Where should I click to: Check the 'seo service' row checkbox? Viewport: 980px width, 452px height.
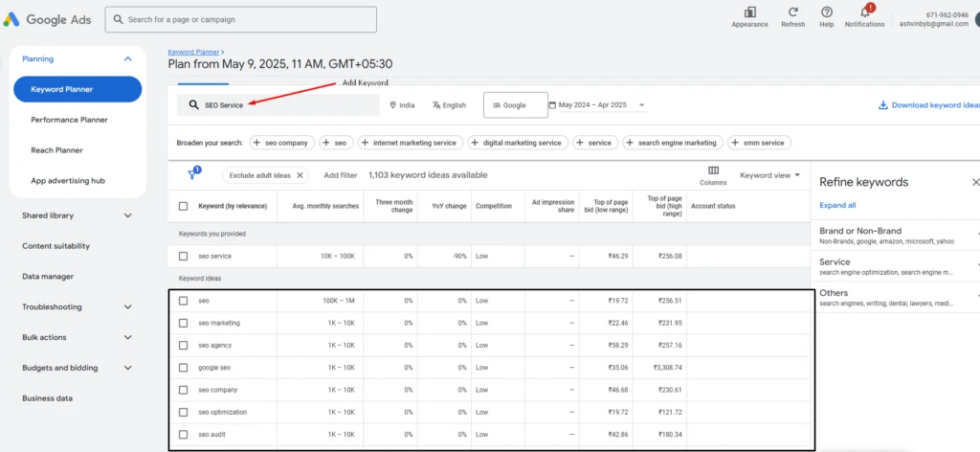(183, 256)
